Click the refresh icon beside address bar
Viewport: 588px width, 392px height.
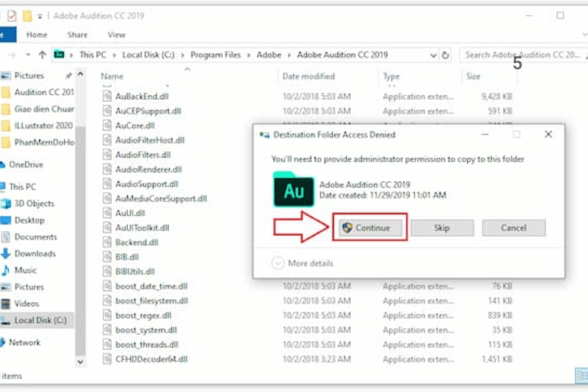(x=446, y=56)
